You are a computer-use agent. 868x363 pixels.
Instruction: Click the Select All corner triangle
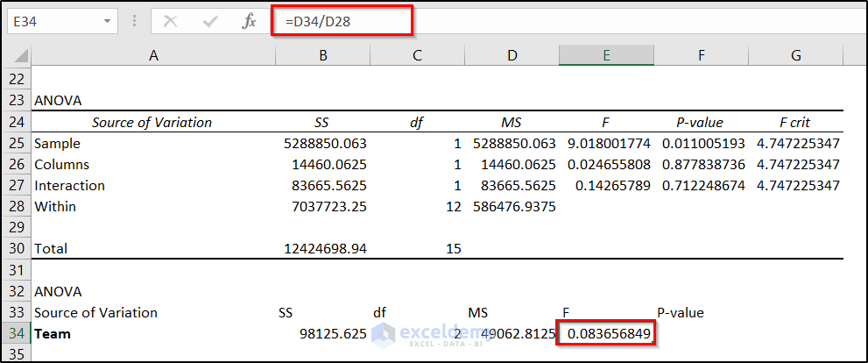tap(20, 55)
